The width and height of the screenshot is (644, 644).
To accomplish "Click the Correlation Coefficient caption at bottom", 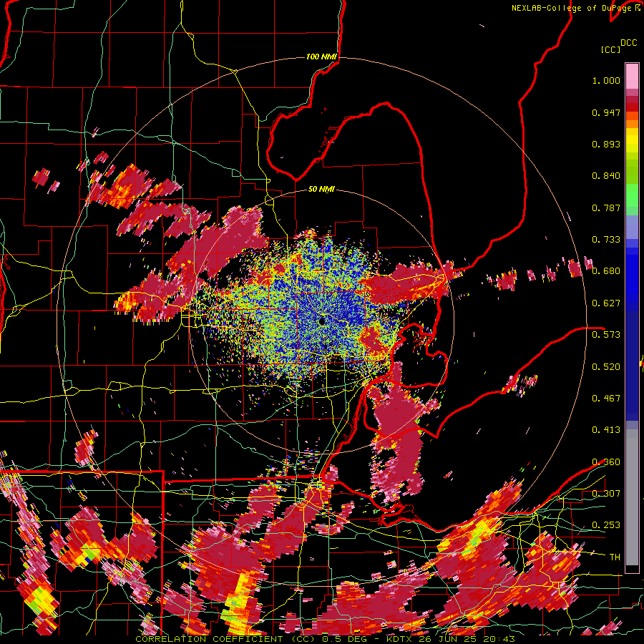I will point(326,639).
